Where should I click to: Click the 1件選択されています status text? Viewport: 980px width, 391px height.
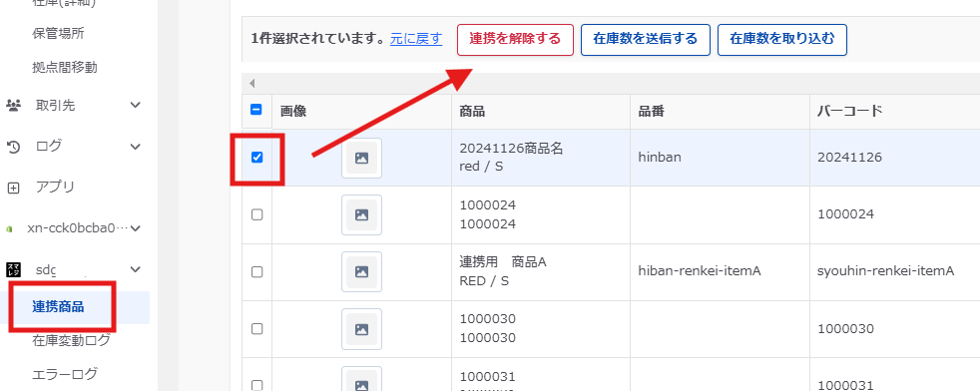[x=317, y=39]
